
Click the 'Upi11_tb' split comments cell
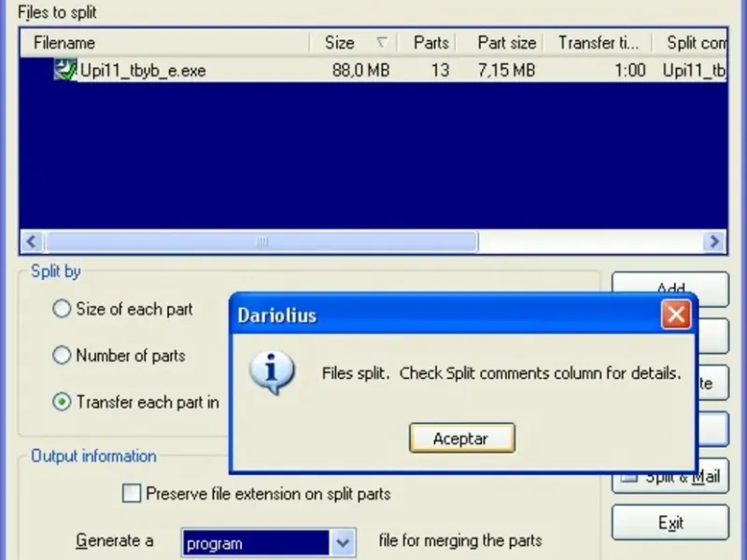click(x=694, y=71)
